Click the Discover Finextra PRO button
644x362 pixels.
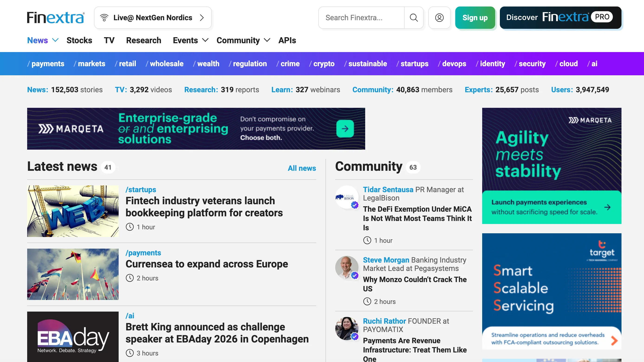click(560, 17)
